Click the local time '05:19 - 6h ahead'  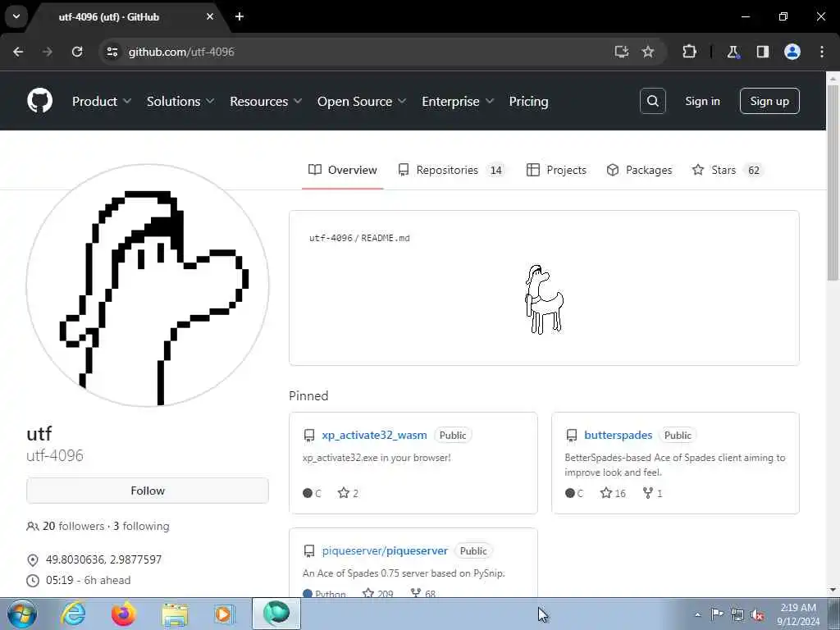coord(88,580)
